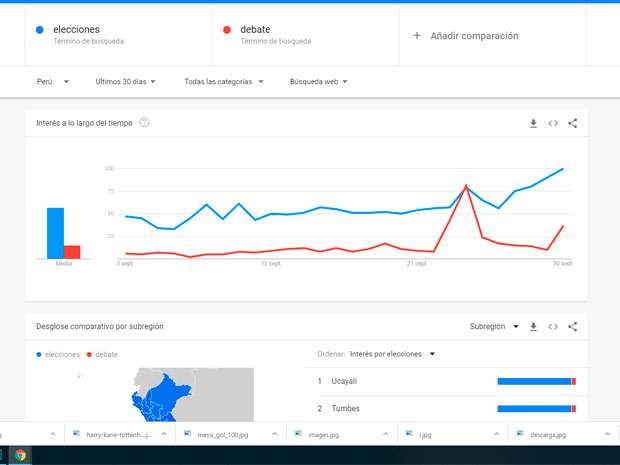Click the messi_gol_100.jpg file icon
The image size is (620, 465).
coord(187,434)
